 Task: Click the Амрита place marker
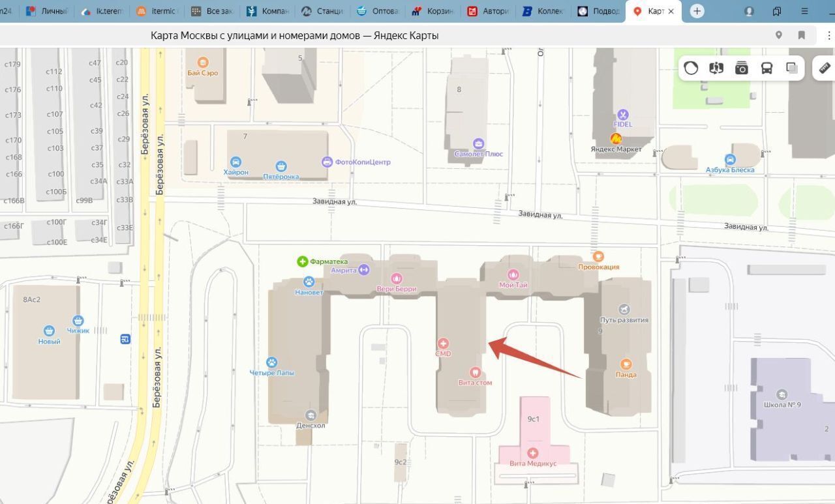click(364, 269)
